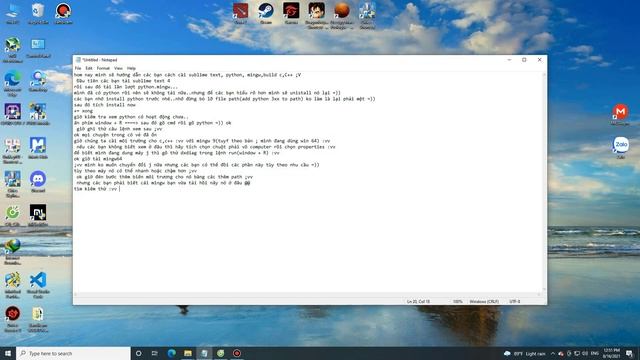Switch to Notepad taskbar button
This screenshot has height=360, width=640.
click(x=204, y=353)
